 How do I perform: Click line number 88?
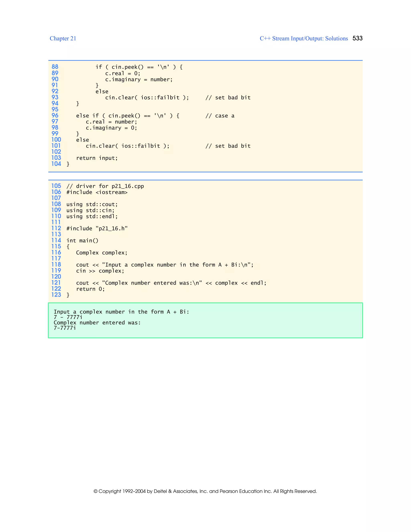[55, 67]
